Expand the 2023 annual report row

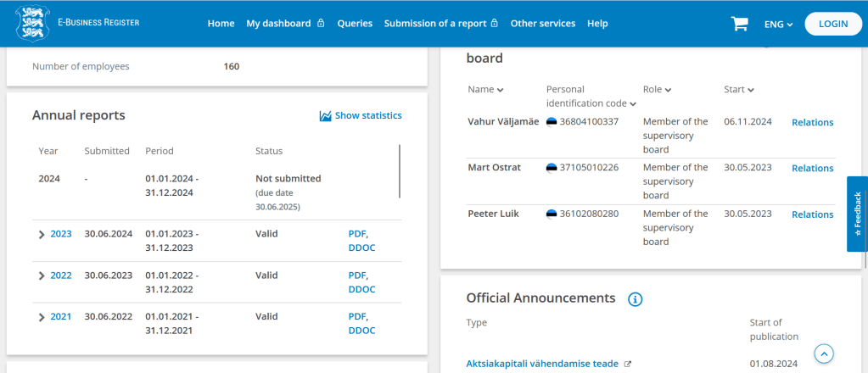point(42,234)
